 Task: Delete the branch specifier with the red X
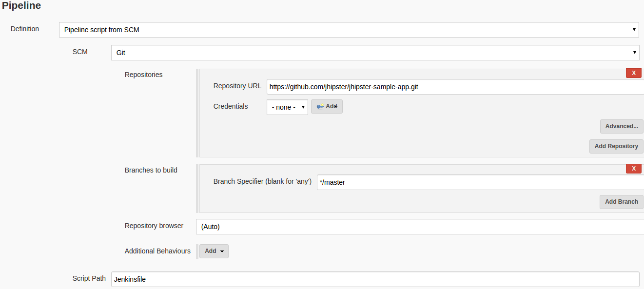633,168
